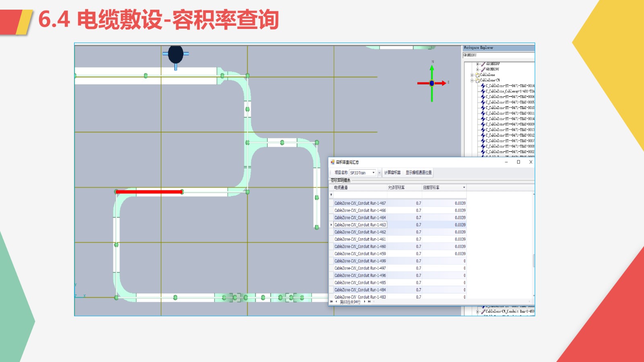Click the 目前容积率 column header
This screenshot has height=362, width=644.
444,187
